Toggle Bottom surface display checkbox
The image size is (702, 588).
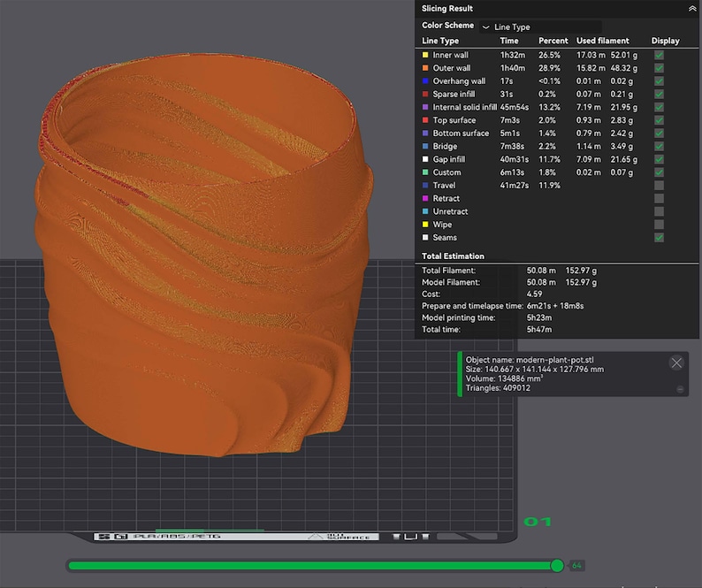click(659, 133)
